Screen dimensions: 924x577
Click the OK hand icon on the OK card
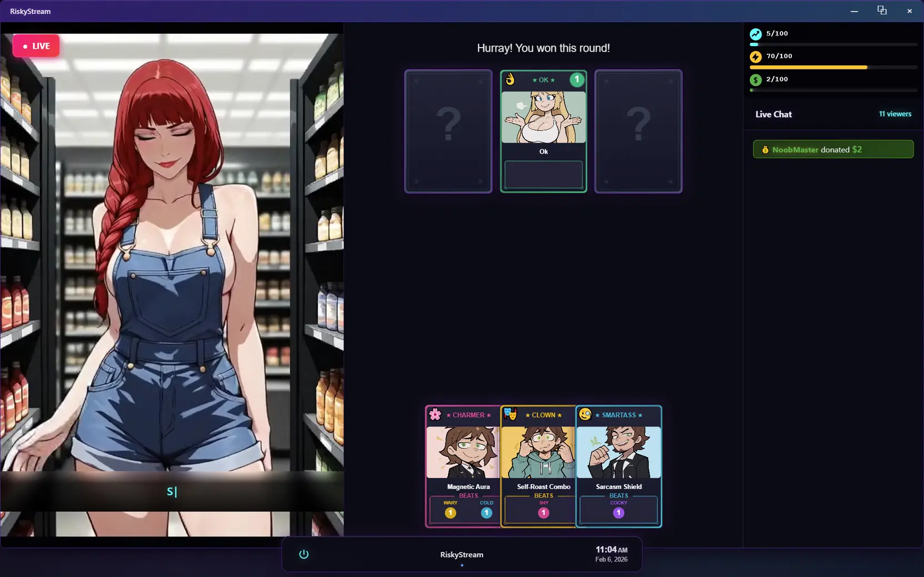click(510, 80)
